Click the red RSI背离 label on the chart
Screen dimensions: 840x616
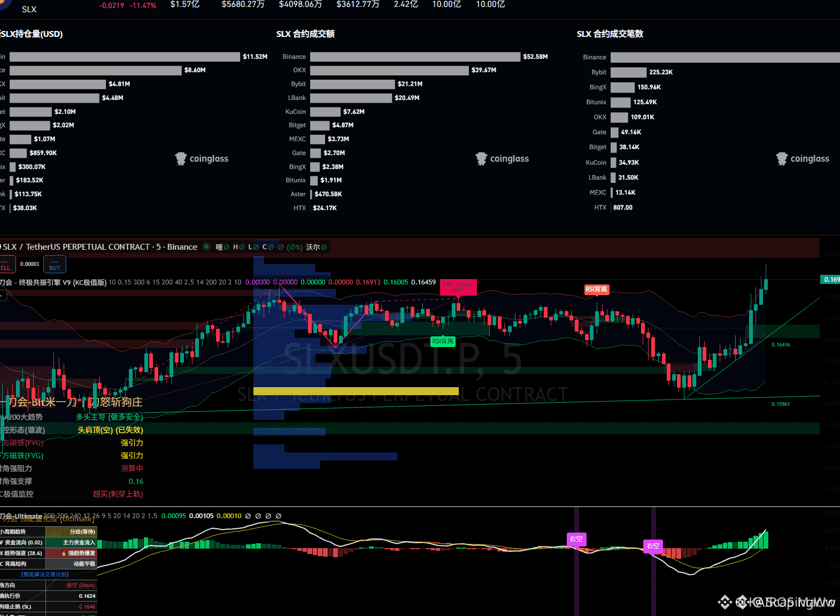pyautogui.click(x=596, y=289)
